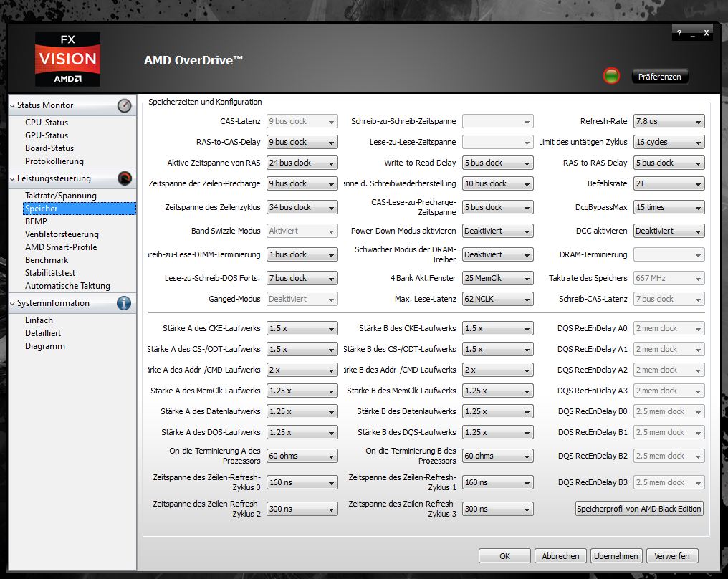
Task: Open Stärke A des Datenlaufwerks dropdown
Action: coord(302,412)
